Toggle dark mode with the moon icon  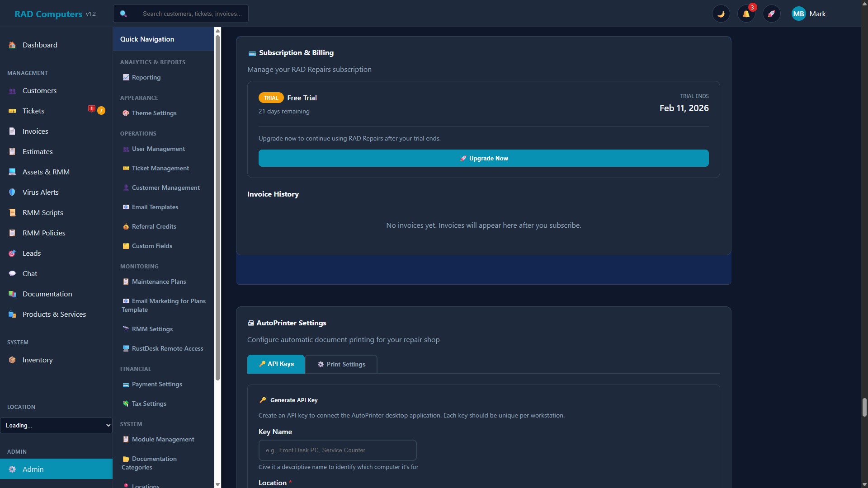(x=721, y=14)
